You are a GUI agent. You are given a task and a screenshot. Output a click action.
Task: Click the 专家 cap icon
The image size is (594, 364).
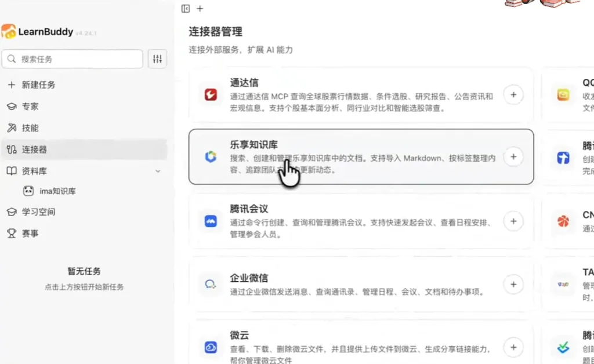tap(12, 106)
